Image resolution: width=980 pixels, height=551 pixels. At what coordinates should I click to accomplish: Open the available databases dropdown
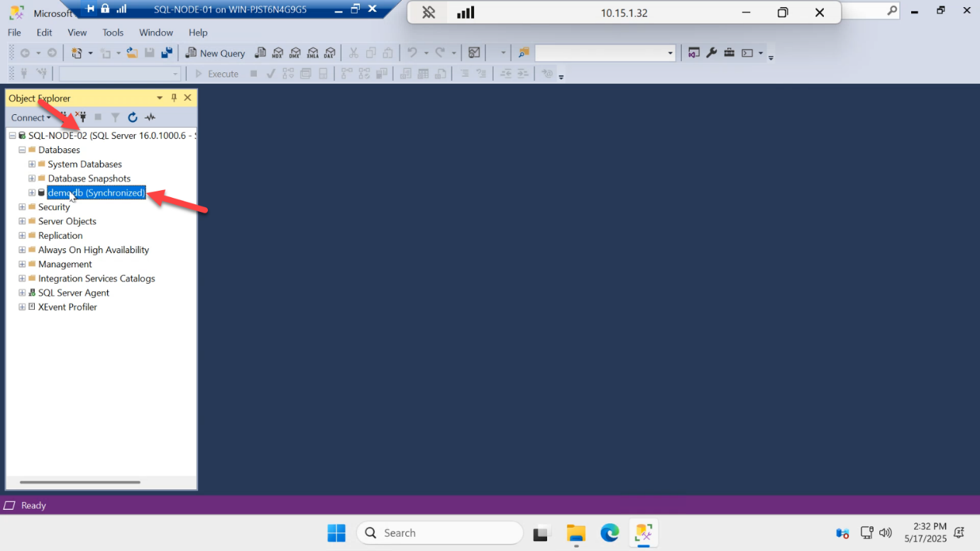click(x=176, y=74)
